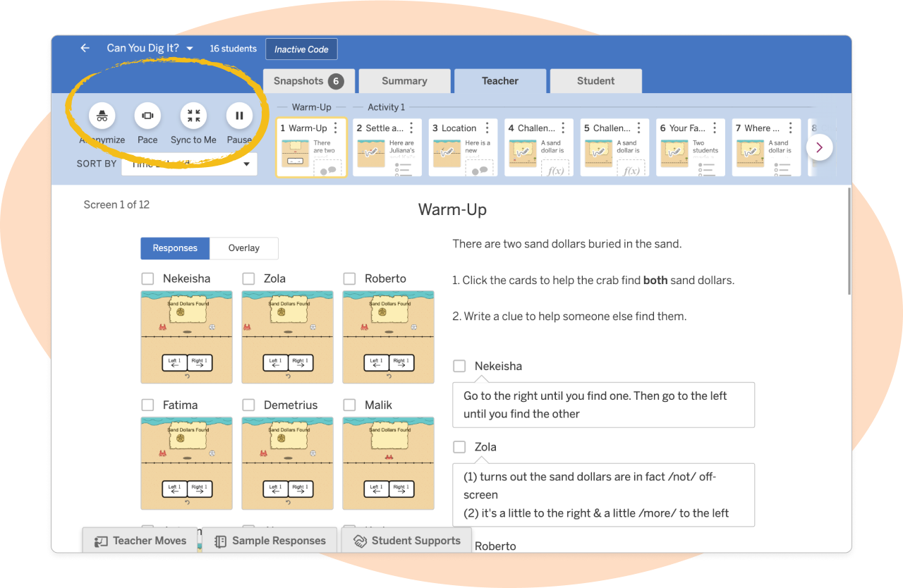Click the Inactive Code button
The width and height of the screenshot is (903, 588).
point(301,49)
